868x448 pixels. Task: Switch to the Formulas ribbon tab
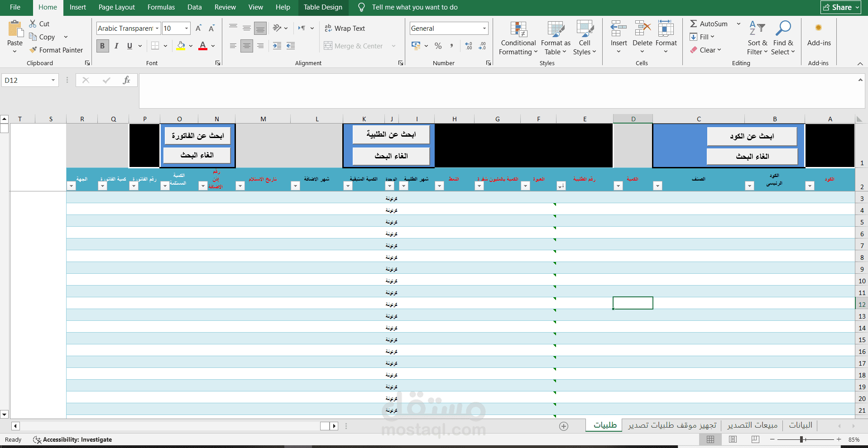pyautogui.click(x=161, y=7)
